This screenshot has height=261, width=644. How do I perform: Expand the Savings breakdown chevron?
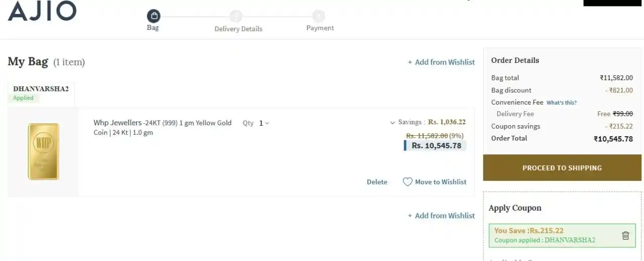pos(392,122)
